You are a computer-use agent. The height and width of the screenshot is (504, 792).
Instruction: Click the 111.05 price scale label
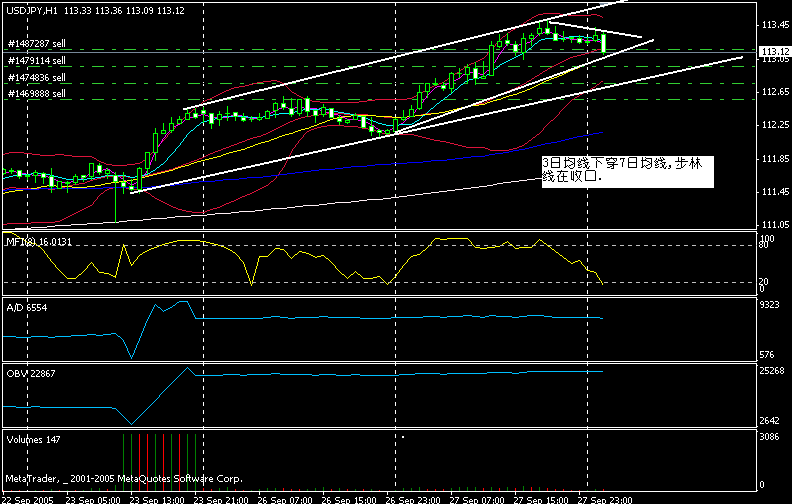(x=775, y=225)
